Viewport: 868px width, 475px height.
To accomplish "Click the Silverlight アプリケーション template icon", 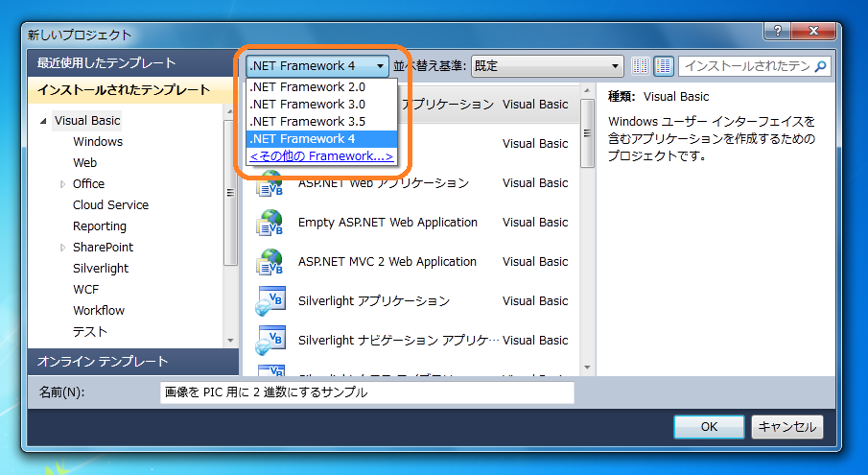I will tap(270, 301).
